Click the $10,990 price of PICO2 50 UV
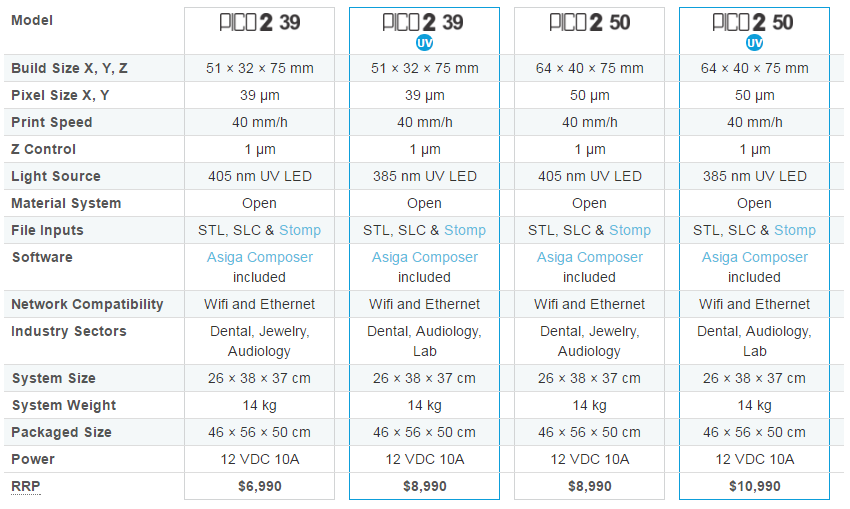Screen dimensions: 850x509 pos(755,486)
